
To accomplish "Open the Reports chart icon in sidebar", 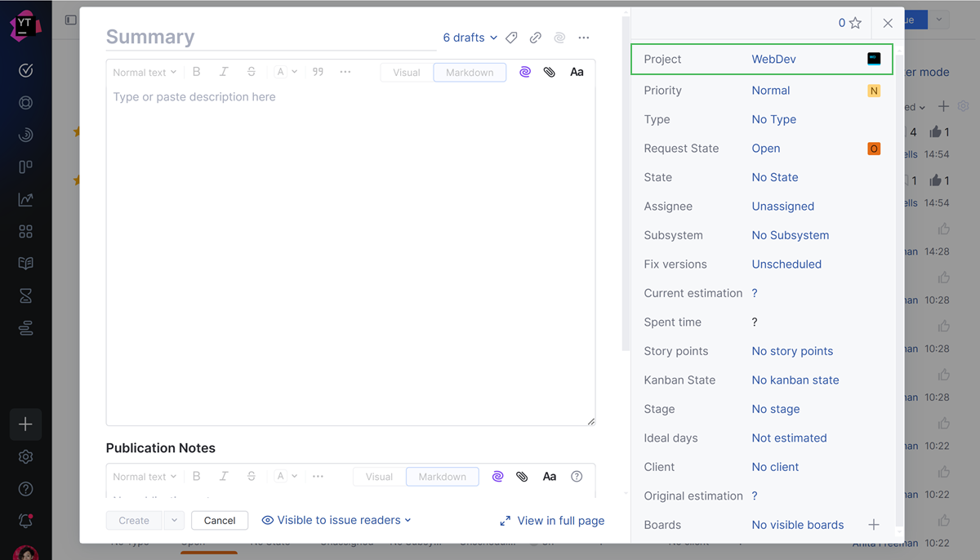I will 25,199.
